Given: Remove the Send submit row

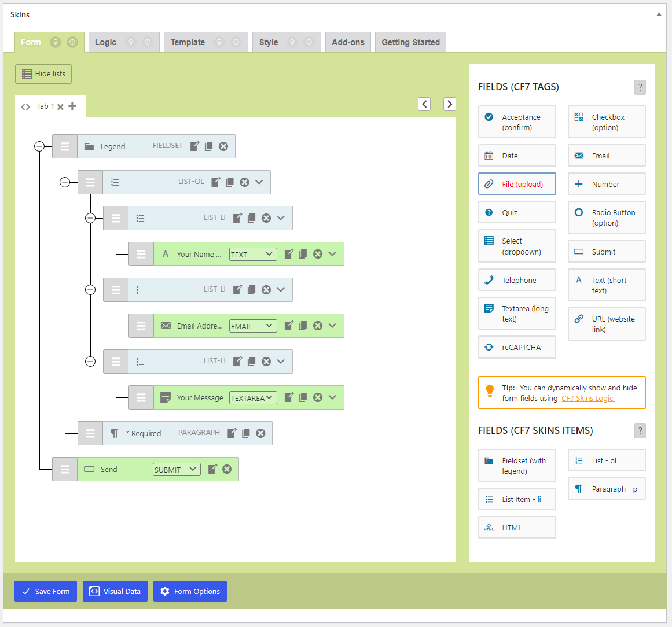Looking at the screenshot, I should (x=227, y=469).
